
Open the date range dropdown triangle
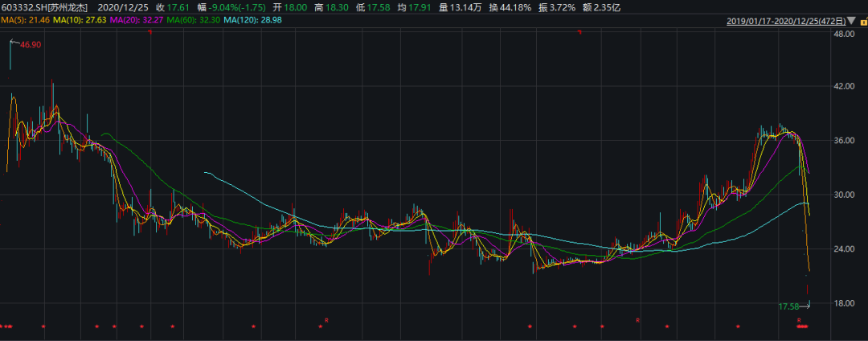point(851,22)
